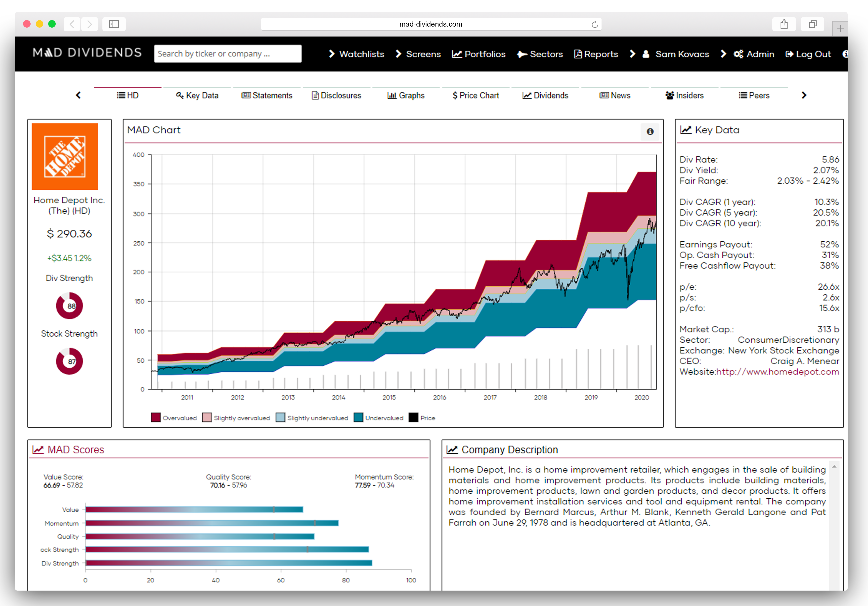Switch to the Dividends tab

(x=545, y=95)
